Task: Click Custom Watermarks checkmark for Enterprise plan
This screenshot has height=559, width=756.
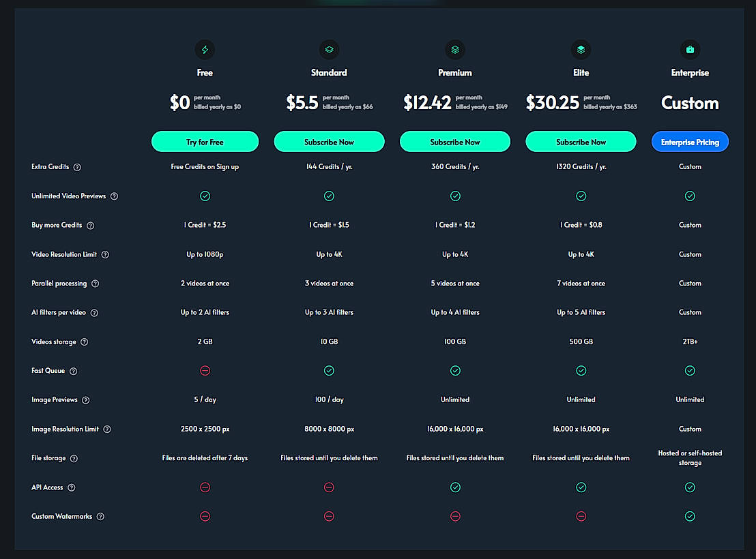Action: [x=690, y=516]
